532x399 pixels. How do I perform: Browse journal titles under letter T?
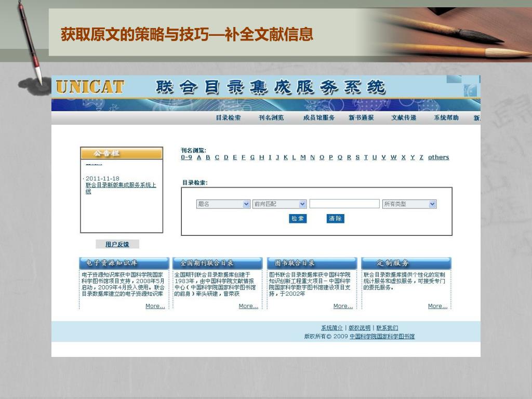[366, 157]
